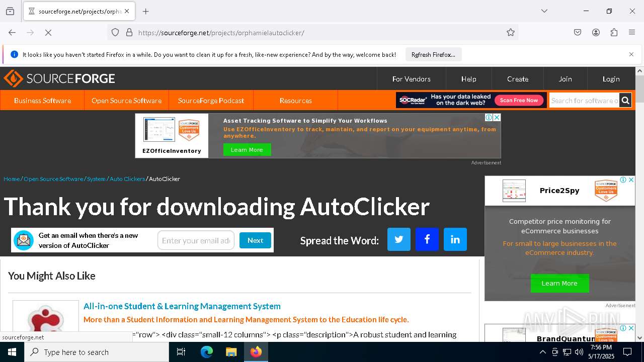The image size is (644, 362).
Task: Click Learn More in EZOfficeInventory ad
Action: pos(247,150)
